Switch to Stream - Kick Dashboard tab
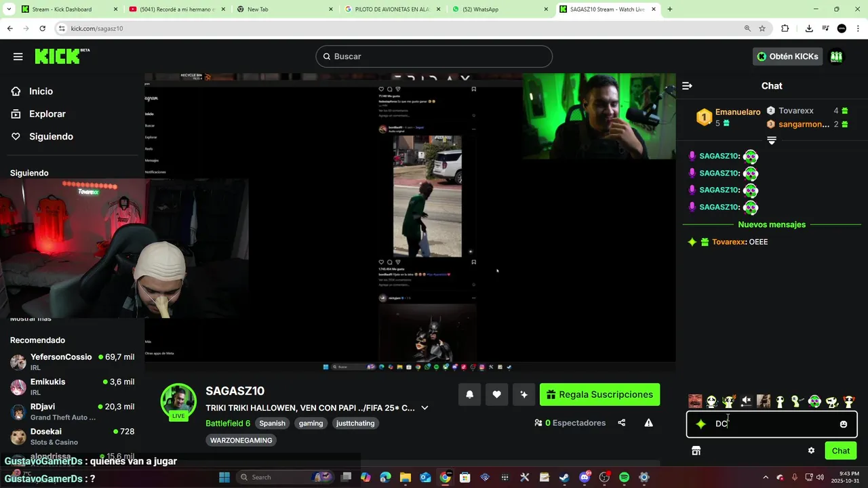Image resolution: width=868 pixels, height=488 pixels. tap(68, 9)
